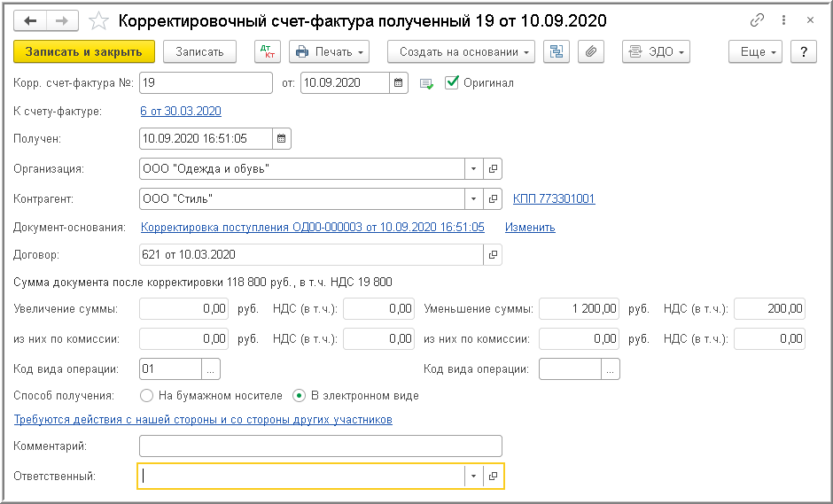Viewport: 833px width, 504px height.
Task: Click into the Комментарий text field
Action: [321, 446]
